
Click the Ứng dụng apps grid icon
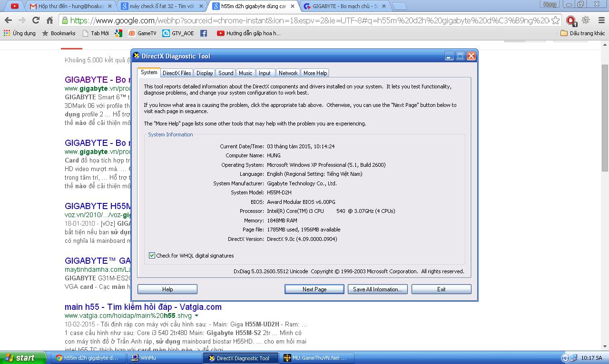point(7,33)
